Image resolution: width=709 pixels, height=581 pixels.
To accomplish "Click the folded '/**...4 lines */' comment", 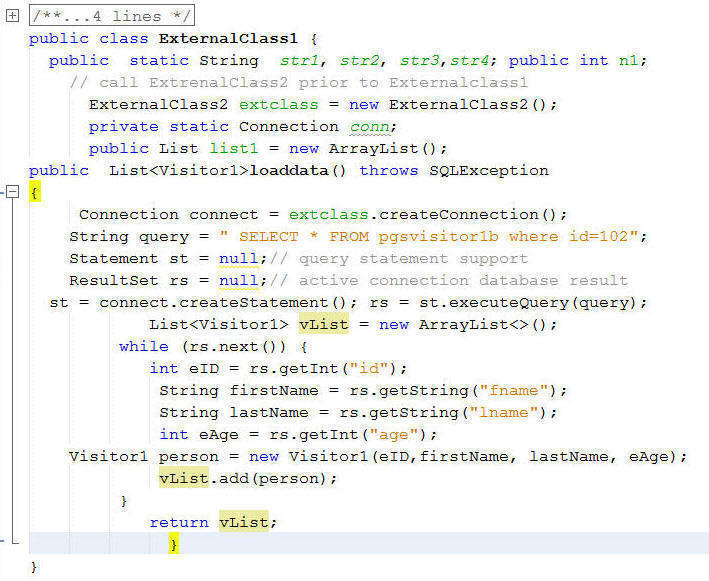I will tap(112, 16).
